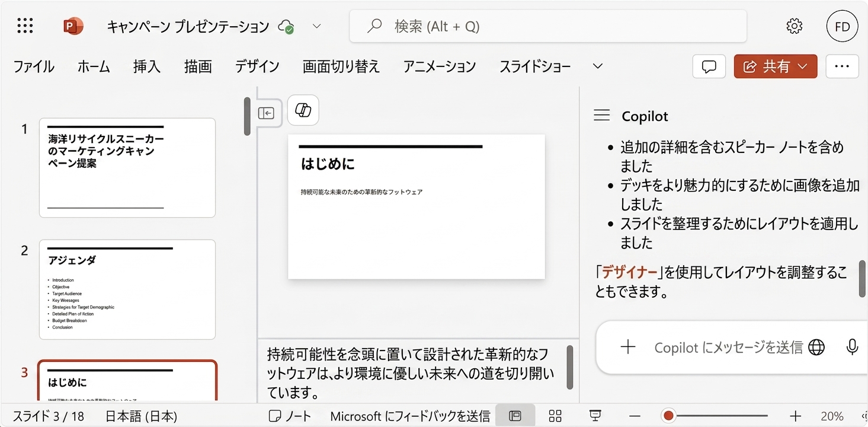The height and width of the screenshot is (427, 868).
Task: Switch to the ホーム tab
Action: [x=94, y=66]
